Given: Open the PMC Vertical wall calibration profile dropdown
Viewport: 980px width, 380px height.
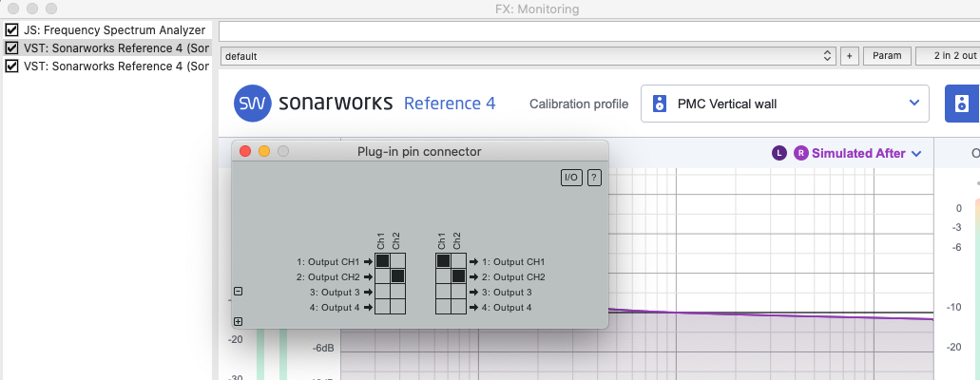Looking at the screenshot, I should tap(785, 104).
